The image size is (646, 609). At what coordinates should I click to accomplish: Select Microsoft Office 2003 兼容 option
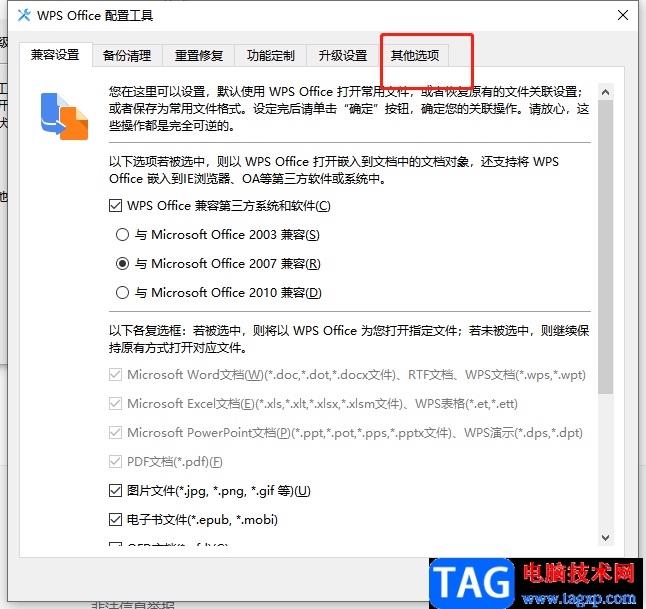tap(122, 234)
